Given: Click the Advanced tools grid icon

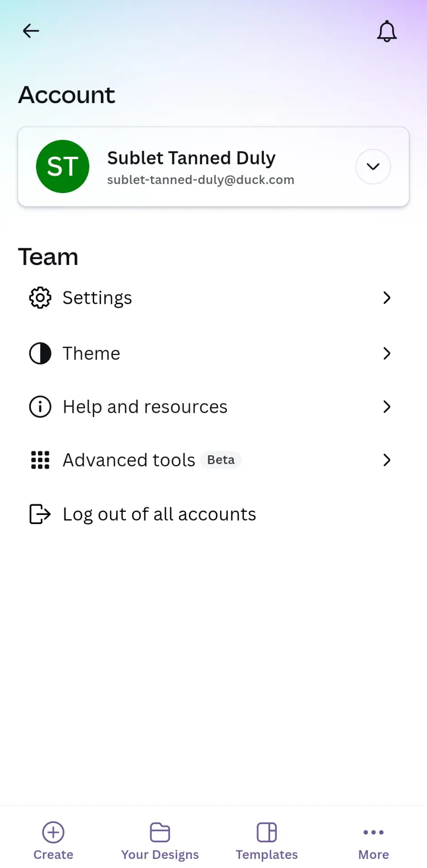Looking at the screenshot, I should [x=40, y=460].
